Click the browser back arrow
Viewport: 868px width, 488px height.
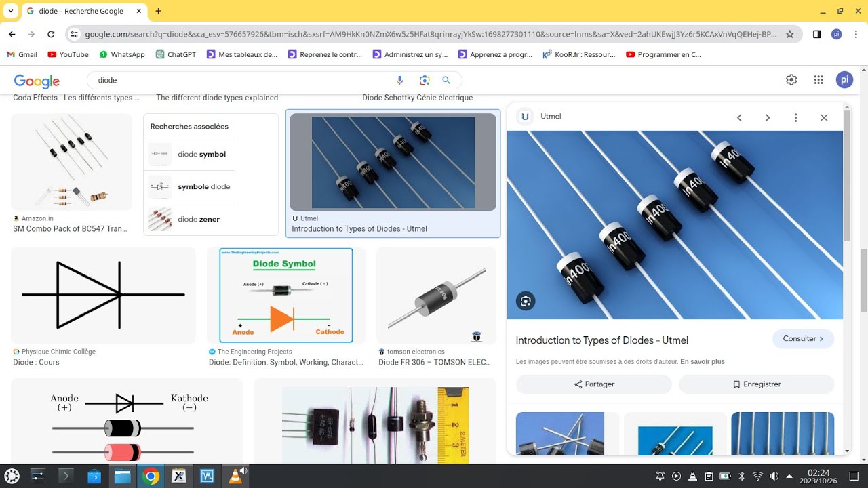12,34
